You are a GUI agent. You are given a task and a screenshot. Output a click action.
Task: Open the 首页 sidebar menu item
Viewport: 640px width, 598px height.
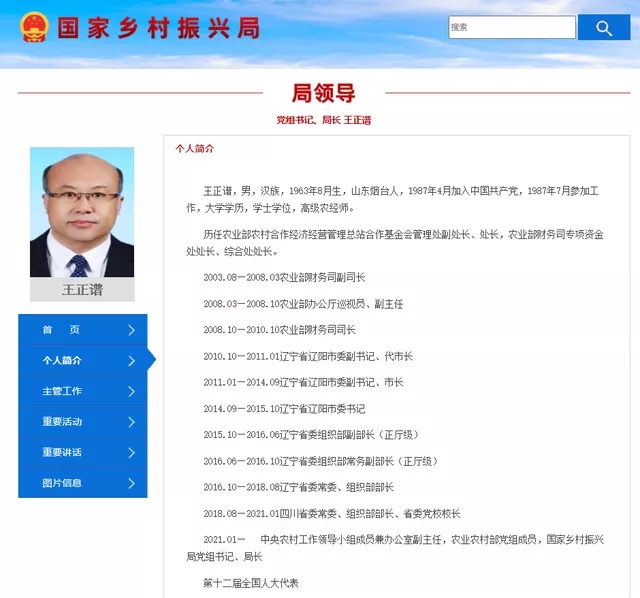click(61, 330)
